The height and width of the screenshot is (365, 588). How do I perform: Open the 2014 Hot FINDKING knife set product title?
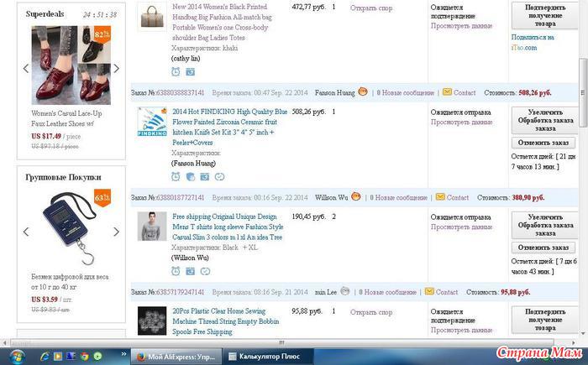point(229,127)
